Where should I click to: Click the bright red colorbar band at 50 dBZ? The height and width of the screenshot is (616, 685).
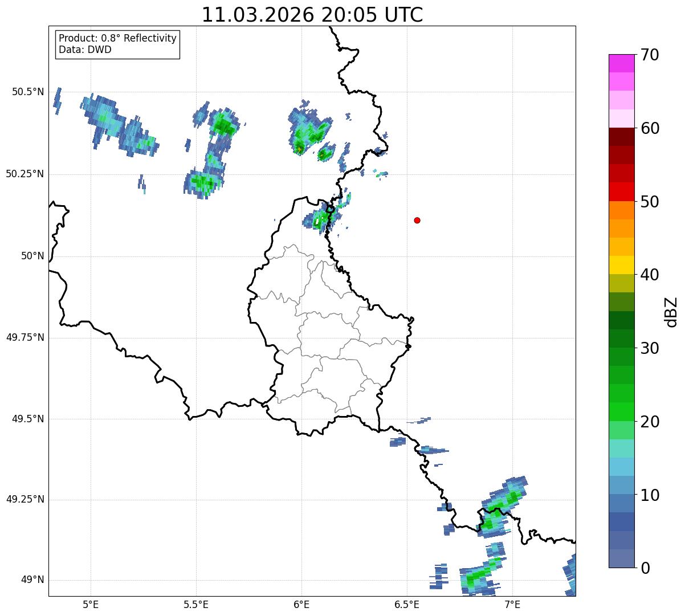pos(621,192)
